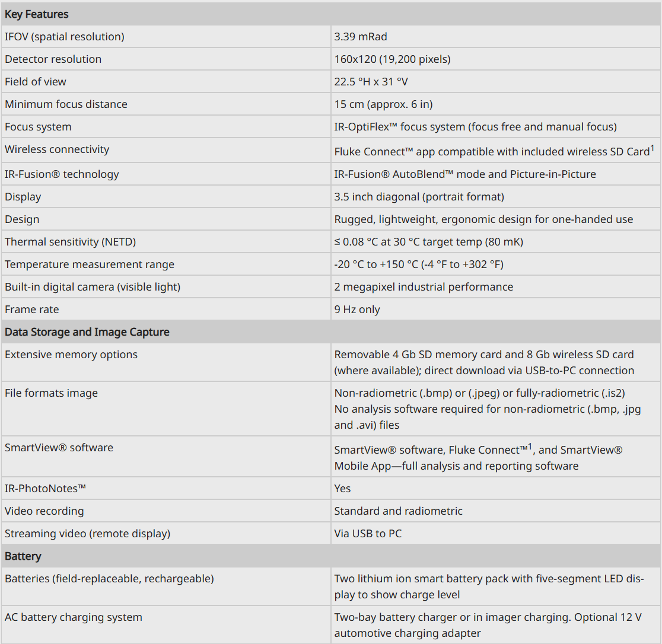Click the Data Storage and Image Capture header
This screenshot has width=662, height=644.
coord(87,331)
